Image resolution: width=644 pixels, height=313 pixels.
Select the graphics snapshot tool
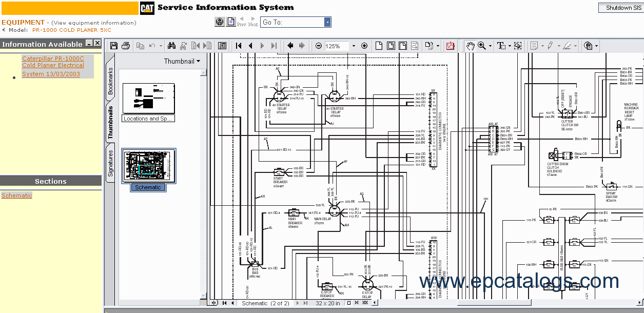[518, 46]
